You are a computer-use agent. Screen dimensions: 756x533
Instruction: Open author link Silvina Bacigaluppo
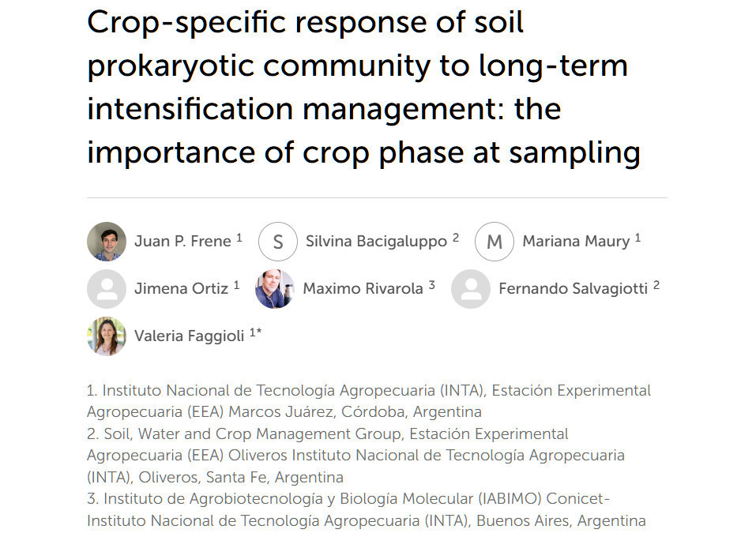[376, 242]
